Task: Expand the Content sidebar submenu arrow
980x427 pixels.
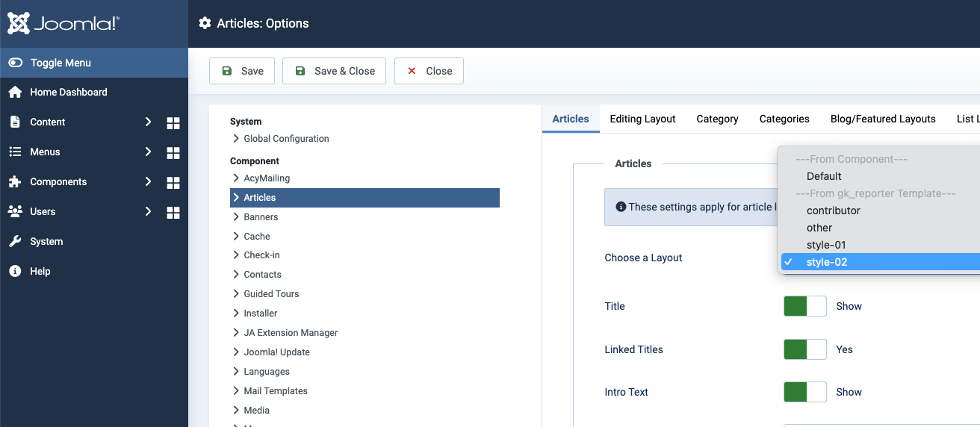Action: pyautogui.click(x=148, y=122)
